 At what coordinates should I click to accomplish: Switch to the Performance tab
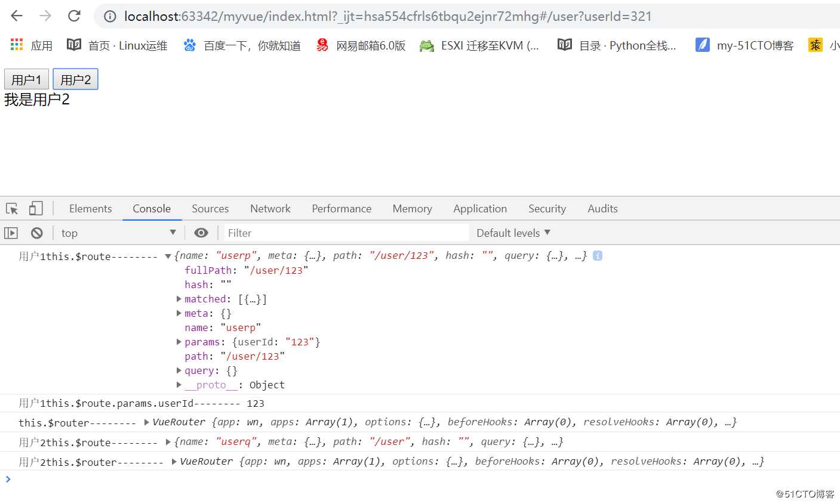[x=341, y=209]
